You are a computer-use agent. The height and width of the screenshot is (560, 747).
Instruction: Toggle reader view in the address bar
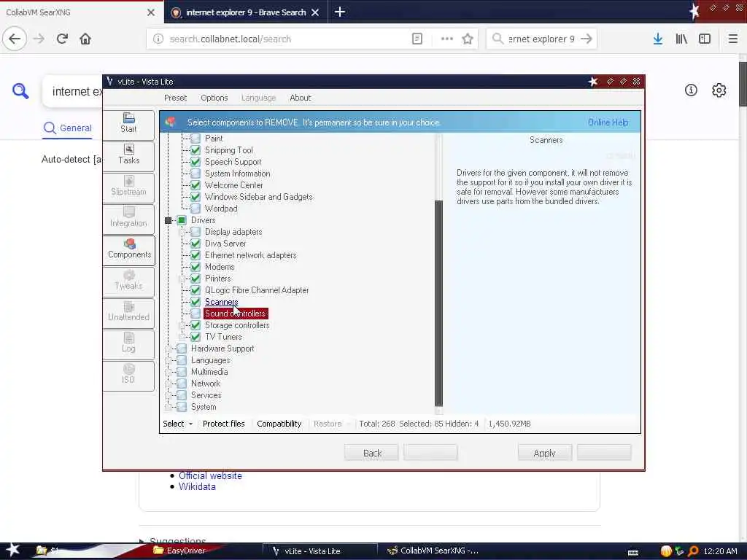coord(417,39)
